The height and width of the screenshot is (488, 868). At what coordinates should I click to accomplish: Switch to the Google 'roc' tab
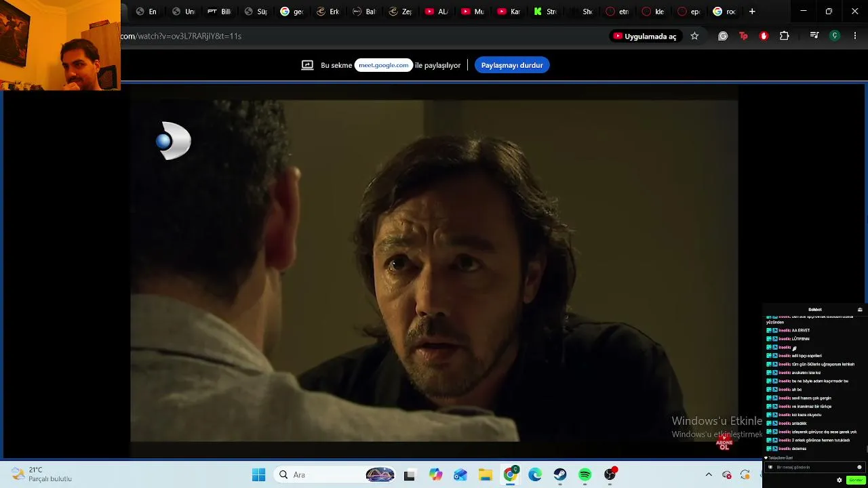coord(726,12)
